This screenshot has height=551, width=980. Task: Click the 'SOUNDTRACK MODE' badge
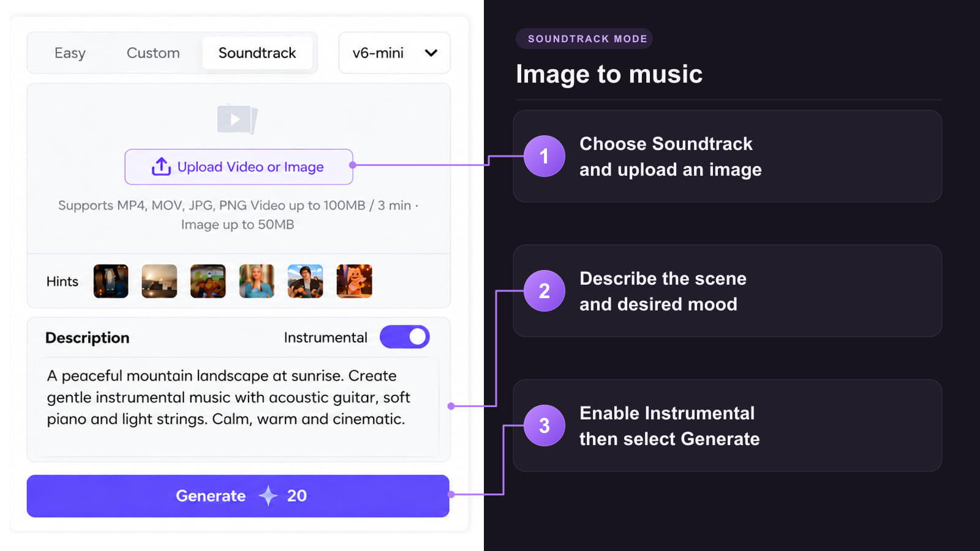click(584, 39)
